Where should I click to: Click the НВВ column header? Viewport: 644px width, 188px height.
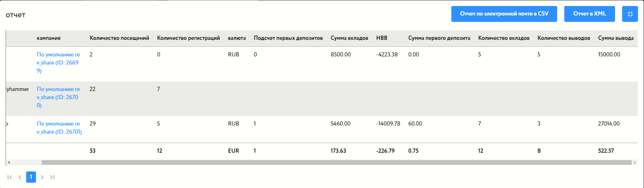tap(382, 38)
